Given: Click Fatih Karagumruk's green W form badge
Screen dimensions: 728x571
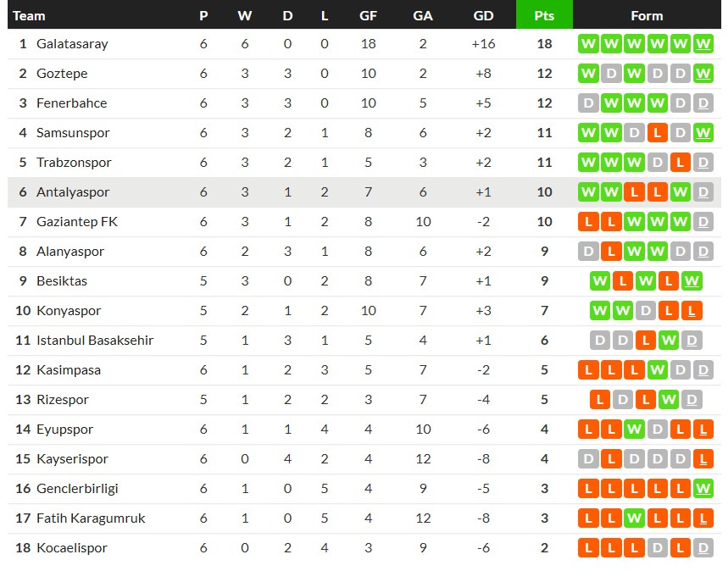Looking at the screenshot, I should point(634,518).
